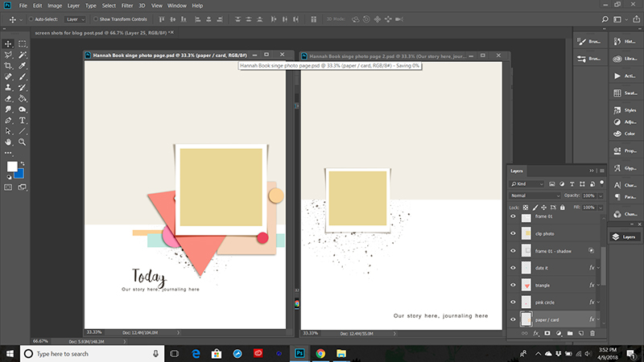The width and height of the screenshot is (644, 362).
Task: Select the Pen tool
Action: point(8,120)
